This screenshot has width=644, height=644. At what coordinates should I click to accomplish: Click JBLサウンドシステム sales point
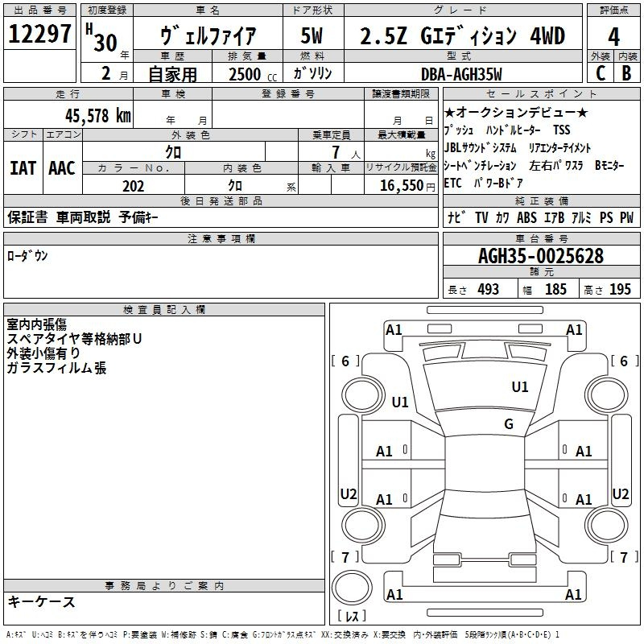[480, 147]
